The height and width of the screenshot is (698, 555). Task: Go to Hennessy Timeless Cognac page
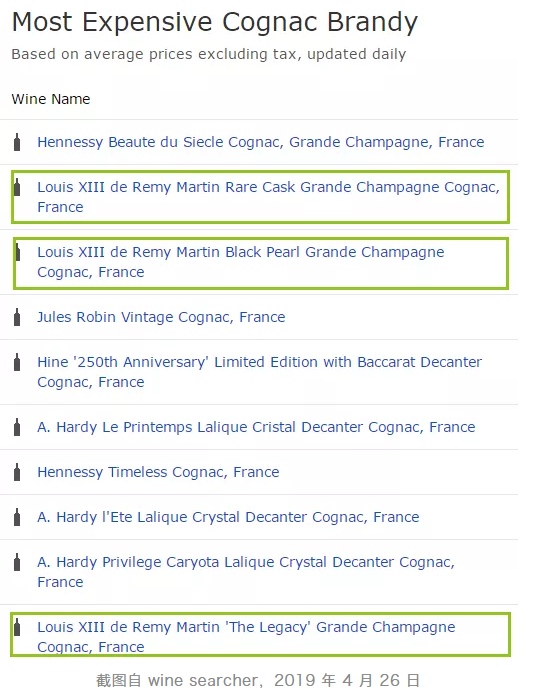[158, 472]
